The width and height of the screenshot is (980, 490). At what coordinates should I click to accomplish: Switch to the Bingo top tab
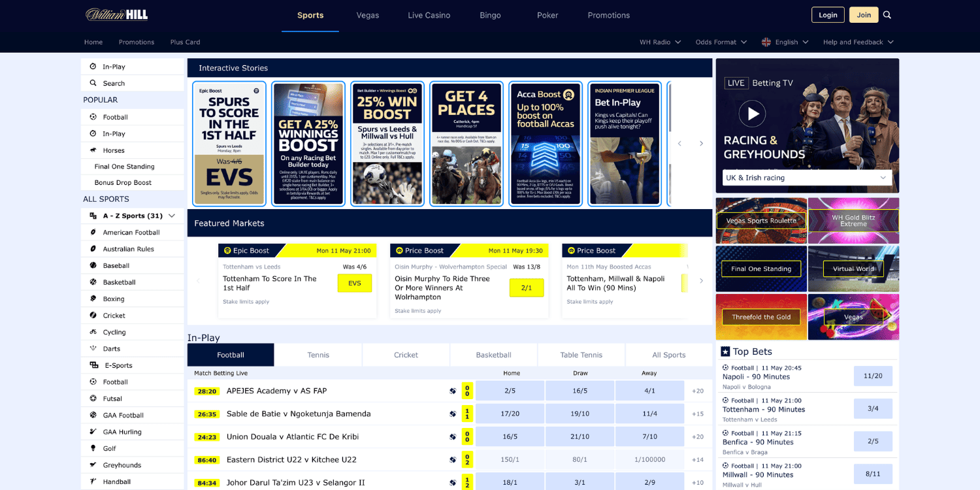coord(490,15)
